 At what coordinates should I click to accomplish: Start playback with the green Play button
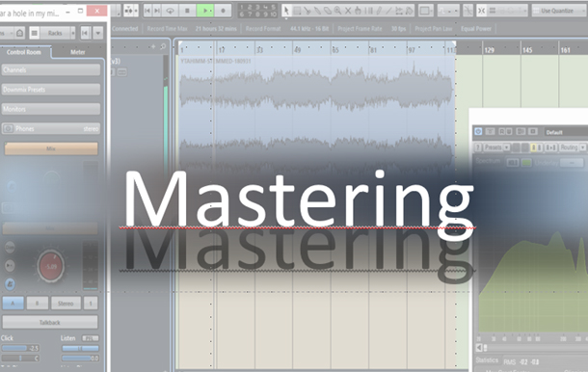pos(205,11)
